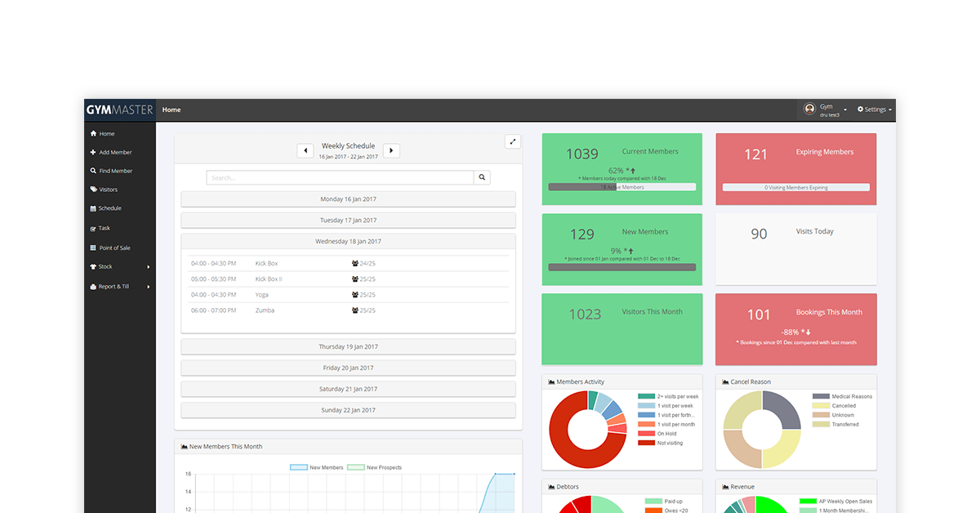The width and height of the screenshot is (980, 513).
Task: Click the Debtors chart icon
Action: [x=552, y=487]
